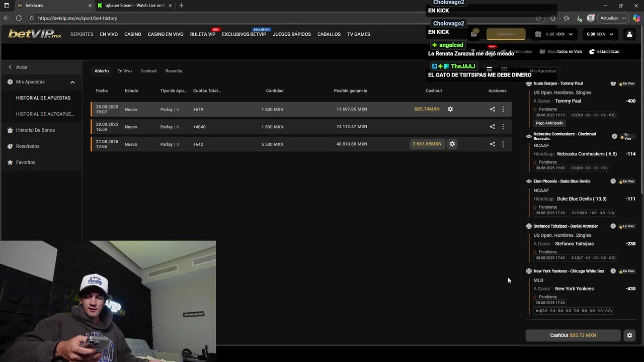Open three-dot menu for the +679 parlay
Viewport: 644px width, 362px height.
coord(503,109)
